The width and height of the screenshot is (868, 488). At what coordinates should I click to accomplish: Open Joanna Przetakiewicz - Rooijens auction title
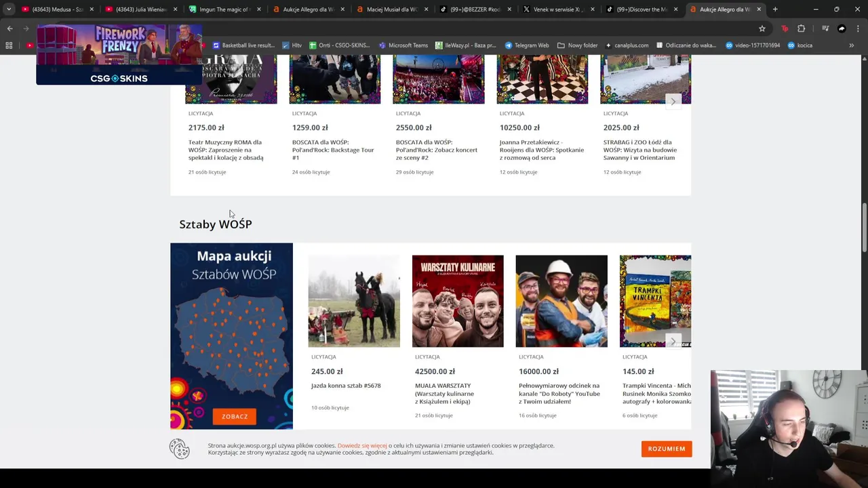pos(542,150)
